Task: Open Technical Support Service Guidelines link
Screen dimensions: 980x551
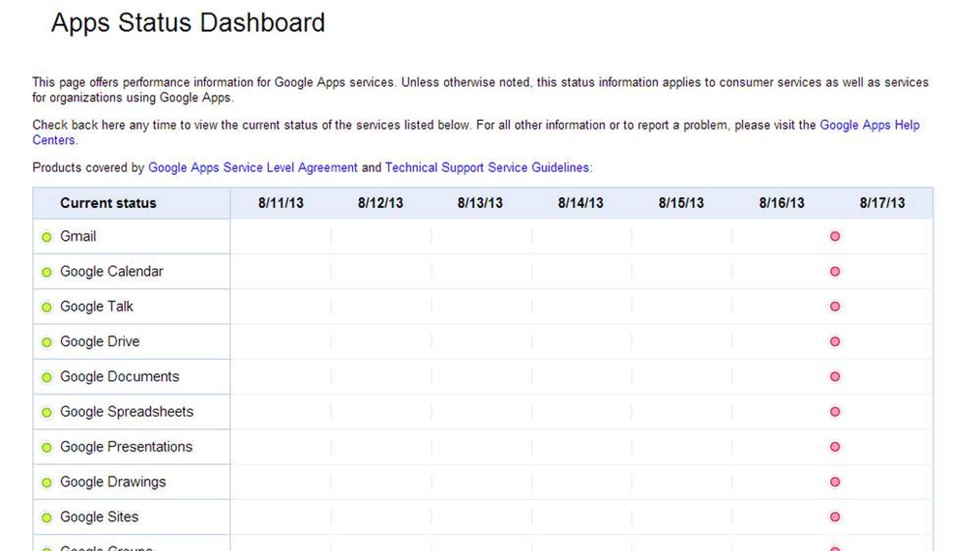Action: tap(487, 168)
